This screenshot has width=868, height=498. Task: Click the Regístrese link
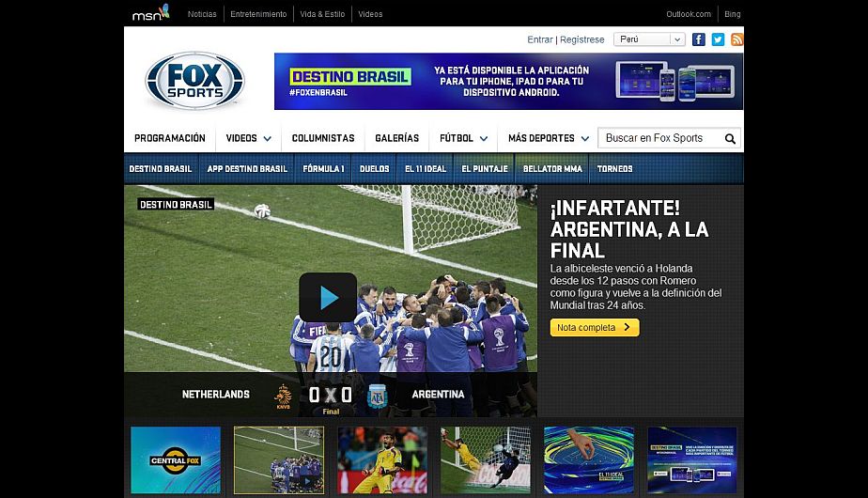(x=581, y=39)
